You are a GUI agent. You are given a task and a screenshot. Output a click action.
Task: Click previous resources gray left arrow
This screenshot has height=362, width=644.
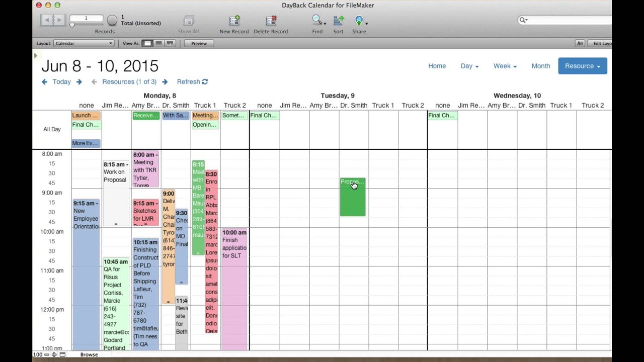click(94, 82)
